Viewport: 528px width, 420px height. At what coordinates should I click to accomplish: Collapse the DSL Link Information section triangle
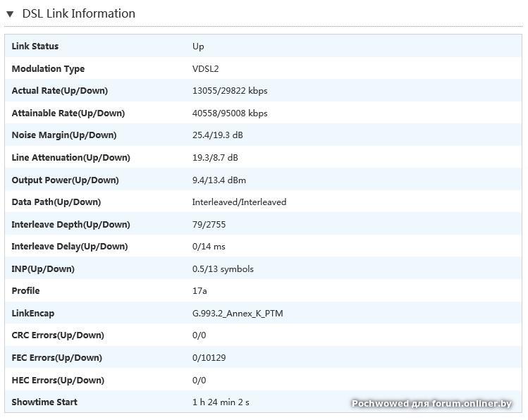pos(10,14)
